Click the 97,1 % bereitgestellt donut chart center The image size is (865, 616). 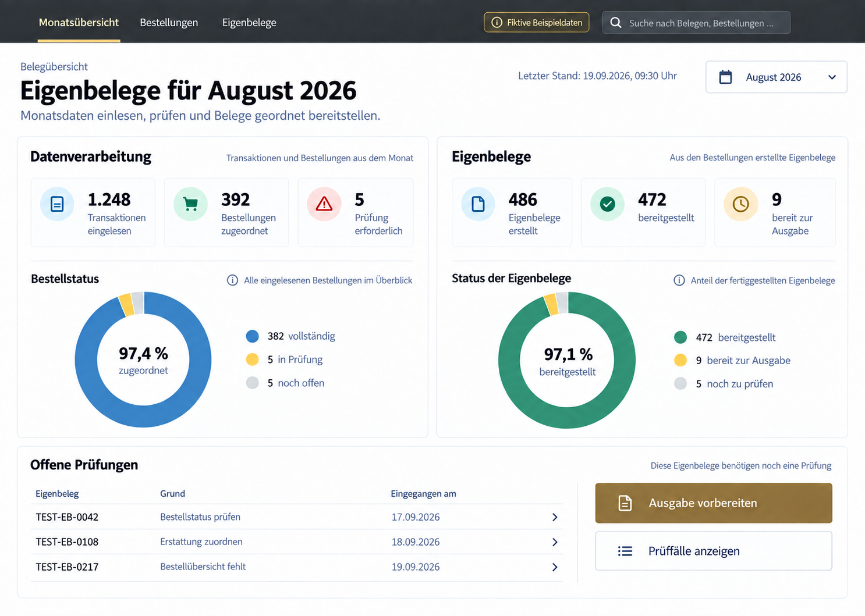[567, 361]
